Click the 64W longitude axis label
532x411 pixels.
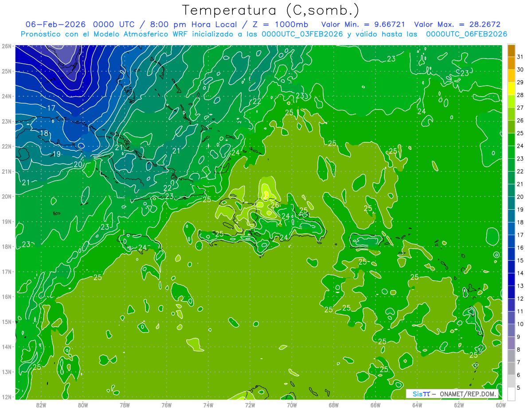click(x=417, y=405)
